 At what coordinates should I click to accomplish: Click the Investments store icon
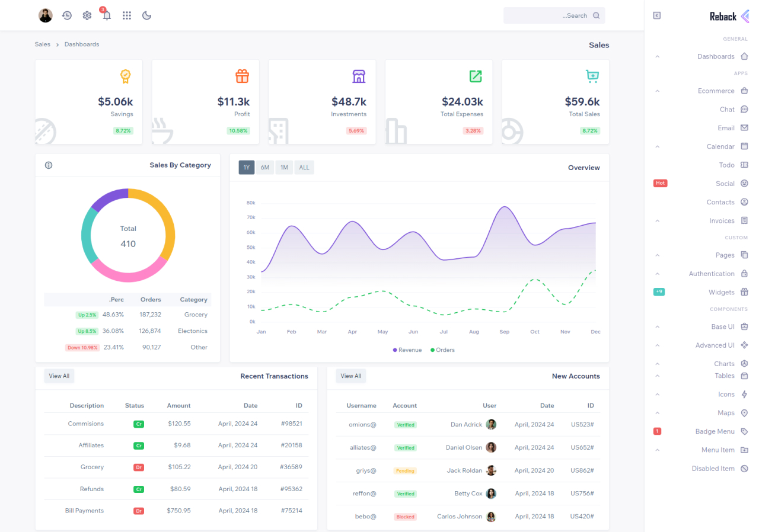point(359,76)
